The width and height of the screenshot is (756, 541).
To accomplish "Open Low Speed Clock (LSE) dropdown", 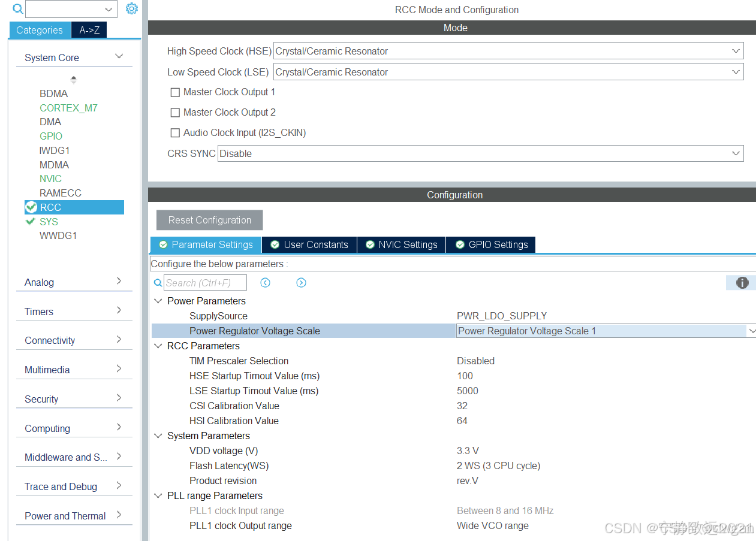I will (508, 72).
